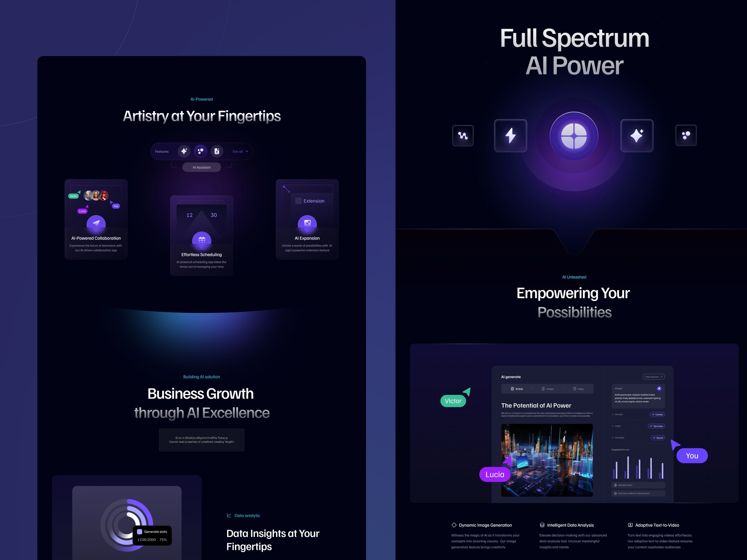Click the Features navigation tab
The height and width of the screenshot is (560, 747).
coord(162,152)
